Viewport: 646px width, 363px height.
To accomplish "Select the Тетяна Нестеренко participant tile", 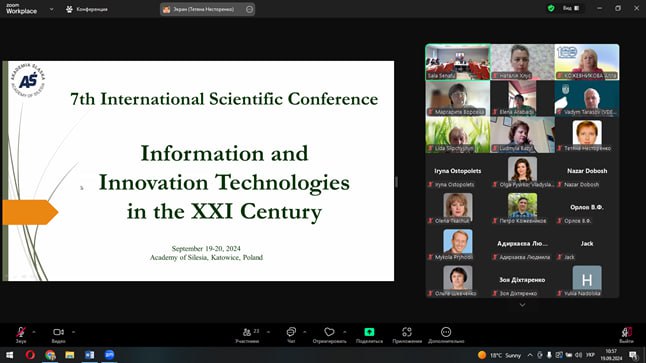I will pos(587,134).
